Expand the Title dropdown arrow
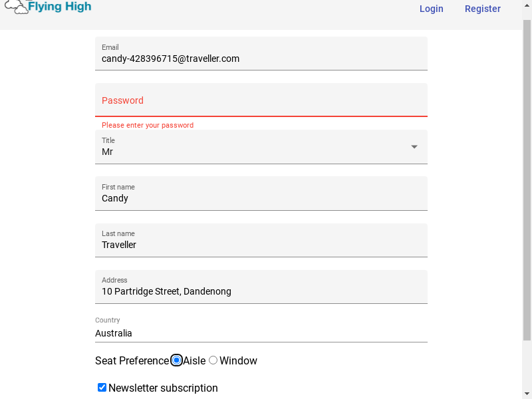 (414, 147)
